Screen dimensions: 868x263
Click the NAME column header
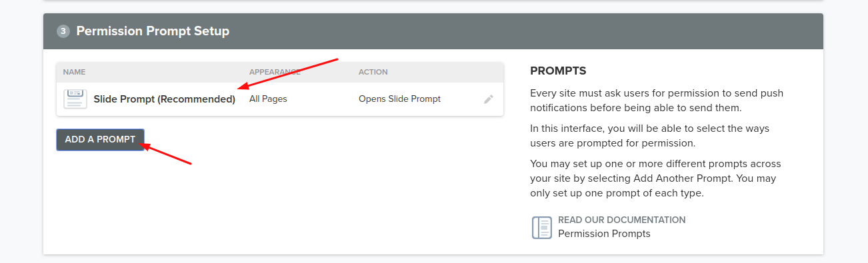point(74,72)
